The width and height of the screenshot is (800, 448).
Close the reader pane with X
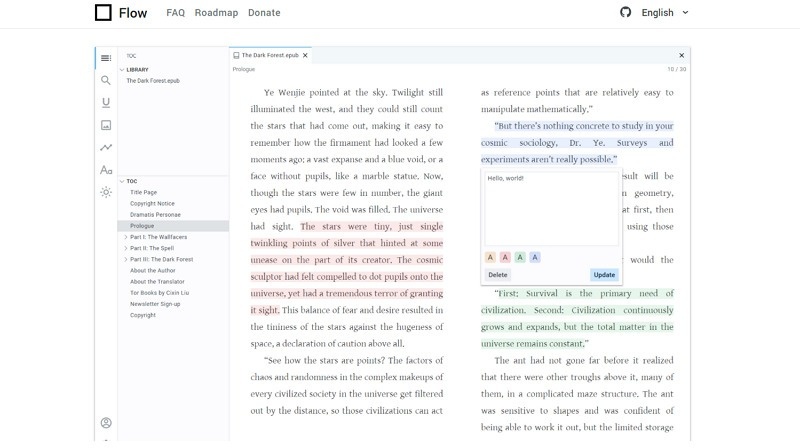[x=681, y=55]
